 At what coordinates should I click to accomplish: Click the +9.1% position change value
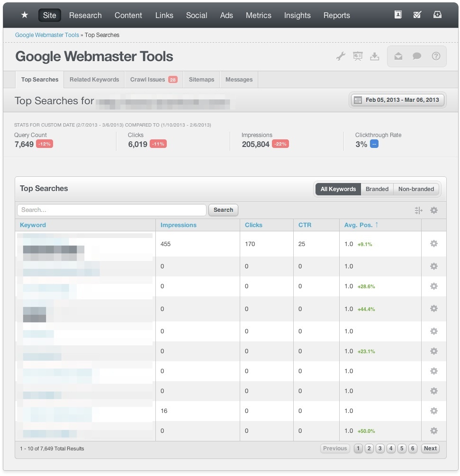tap(365, 244)
